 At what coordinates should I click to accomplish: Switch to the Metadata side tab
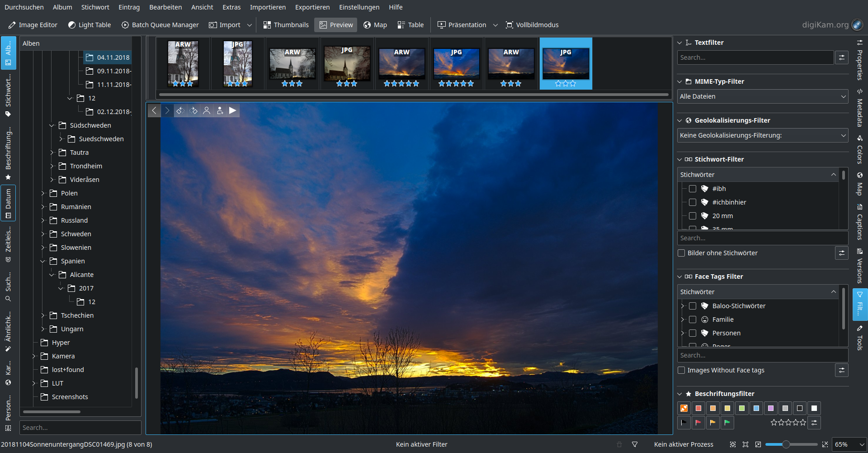coord(860,108)
